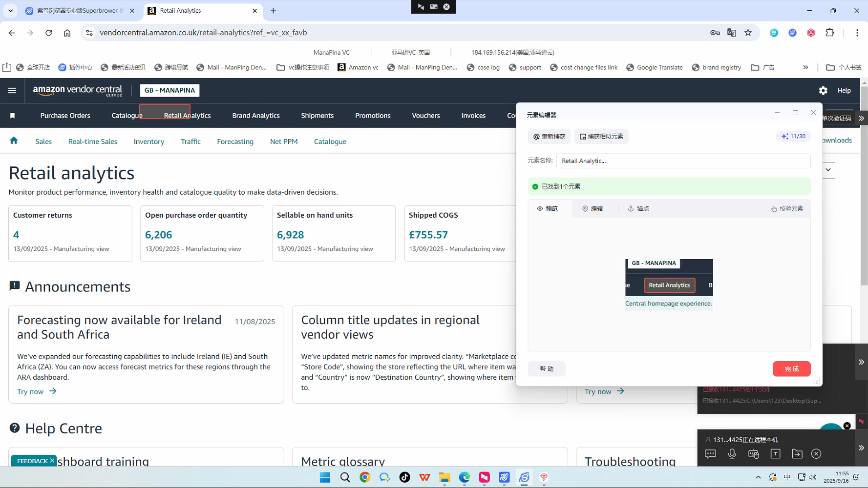Open the remote file transfer folder icon
868x488 pixels.
pyautogui.click(x=797, y=454)
